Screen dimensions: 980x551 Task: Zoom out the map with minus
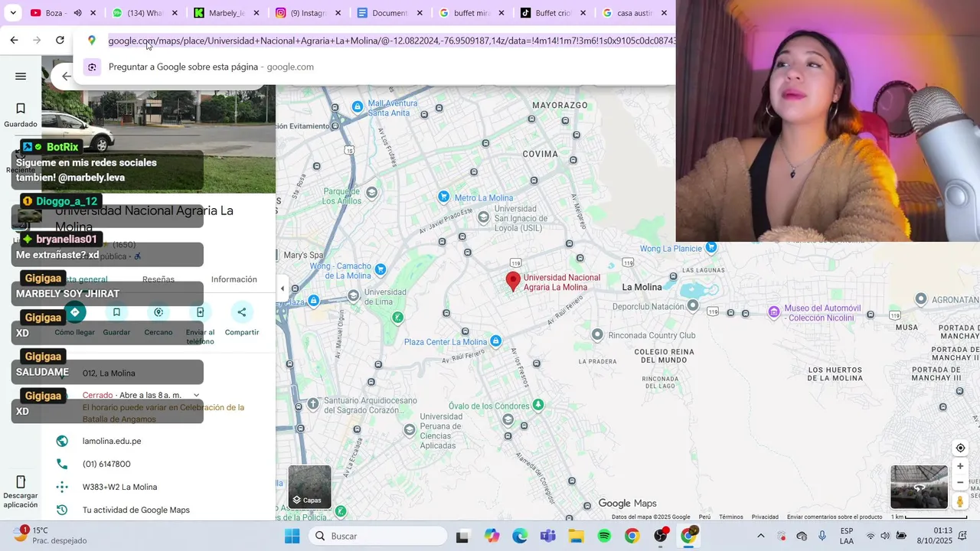coord(960,482)
